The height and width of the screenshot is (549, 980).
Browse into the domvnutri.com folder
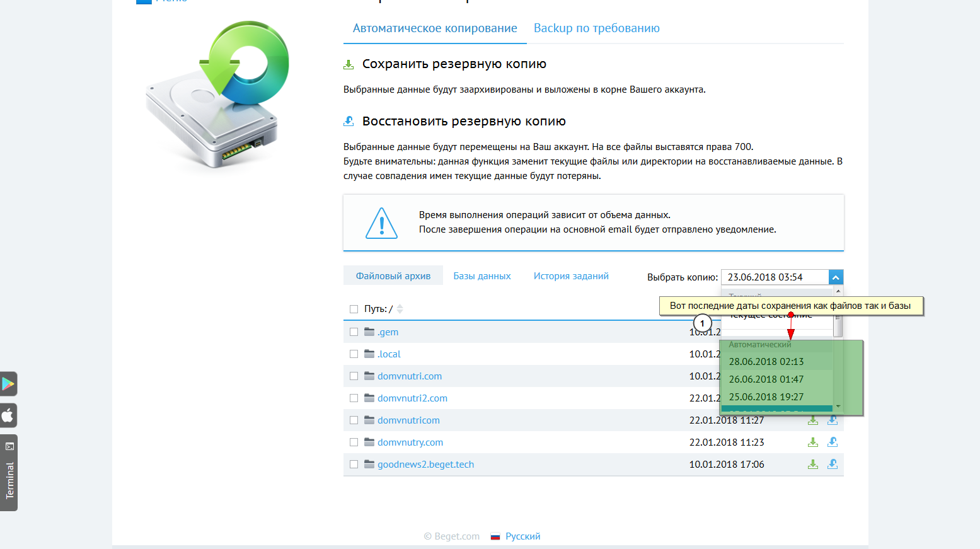pos(410,376)
